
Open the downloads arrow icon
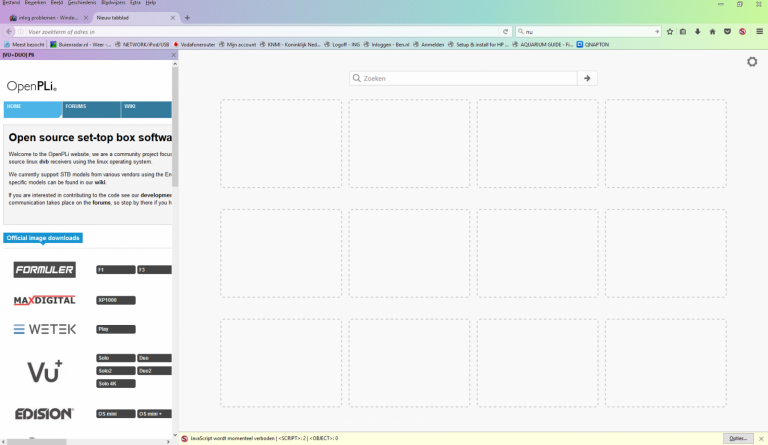click(697, 32)
